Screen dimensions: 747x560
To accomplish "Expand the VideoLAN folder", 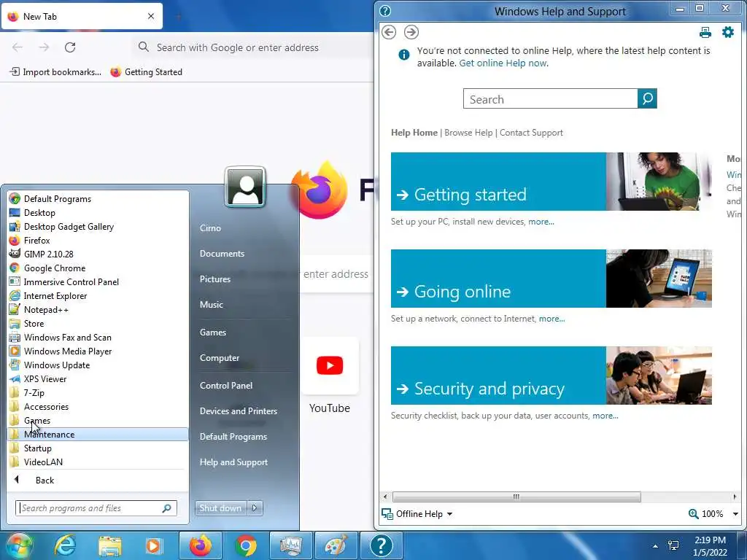I will 98,462.
